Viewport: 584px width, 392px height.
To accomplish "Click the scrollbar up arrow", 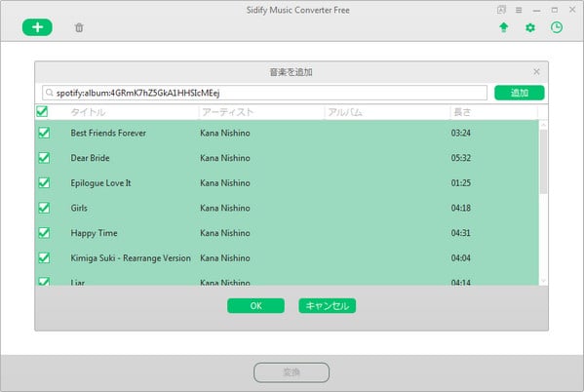I will point(543,125).
